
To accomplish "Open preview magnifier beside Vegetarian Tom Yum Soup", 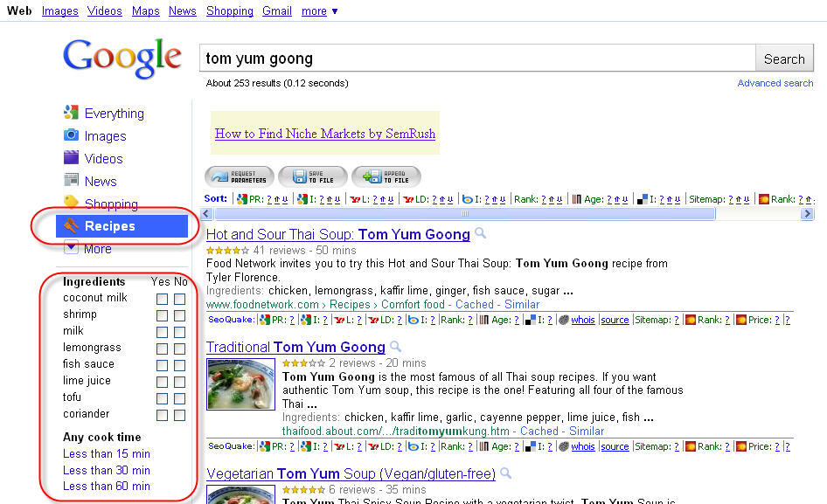I will [505, 473].
